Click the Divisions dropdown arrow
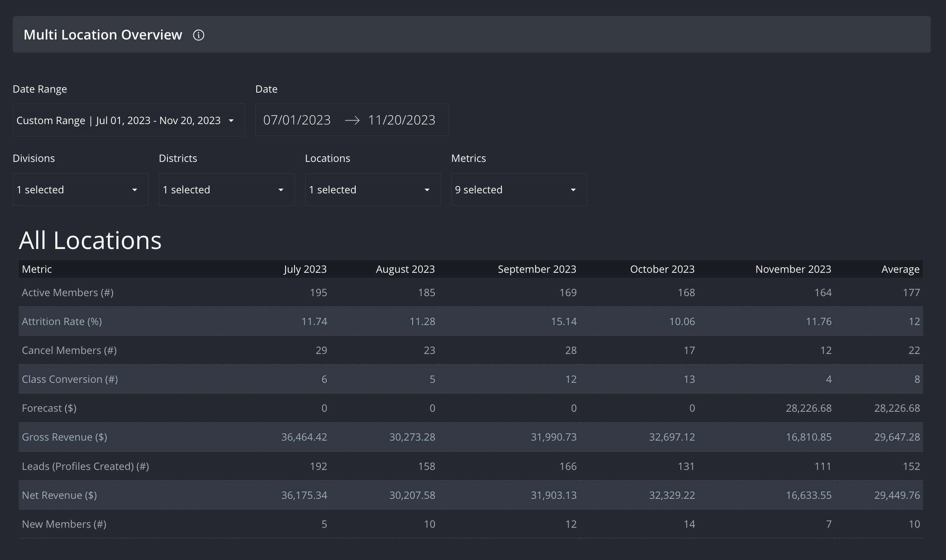946x560 pixels. click(135, 189)
